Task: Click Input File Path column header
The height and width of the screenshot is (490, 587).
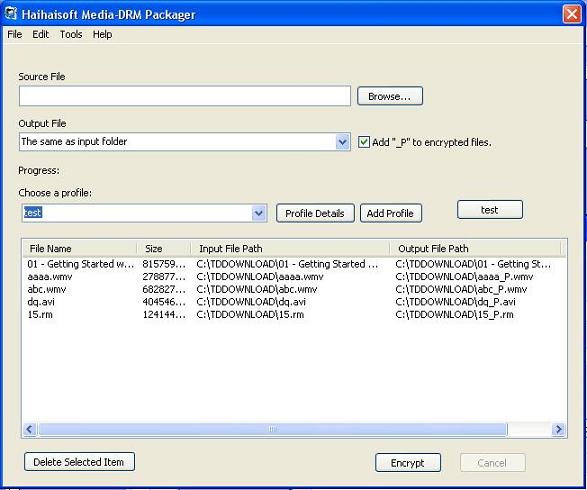Action: click(x=291, y=249)
